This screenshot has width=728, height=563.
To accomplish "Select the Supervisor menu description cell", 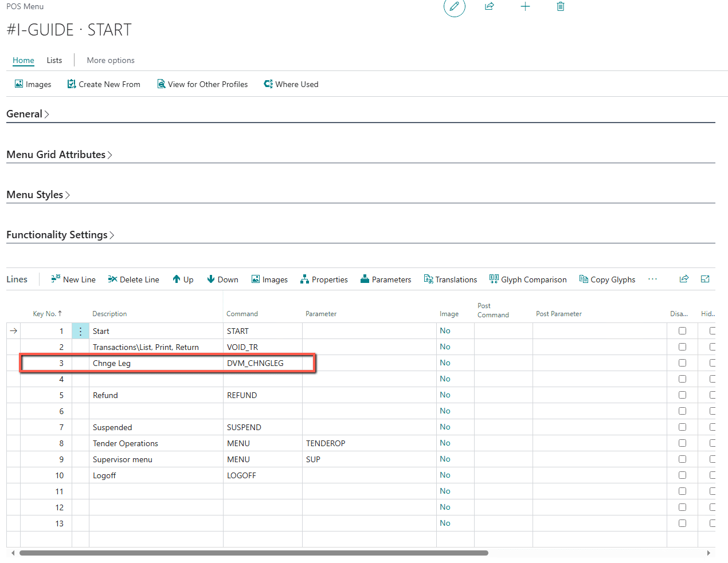I will pyautogui.click(x=156, y=459).
